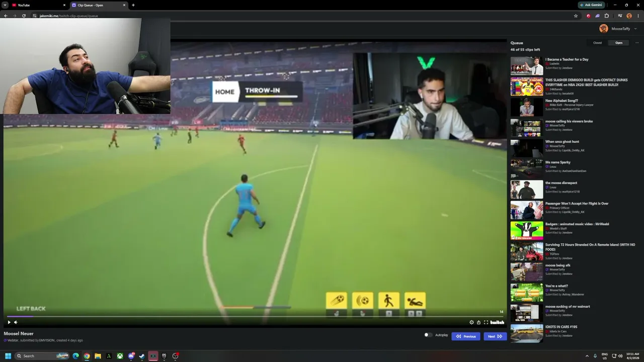
Task: Go to the Previous clip
Action: (466, 336)
